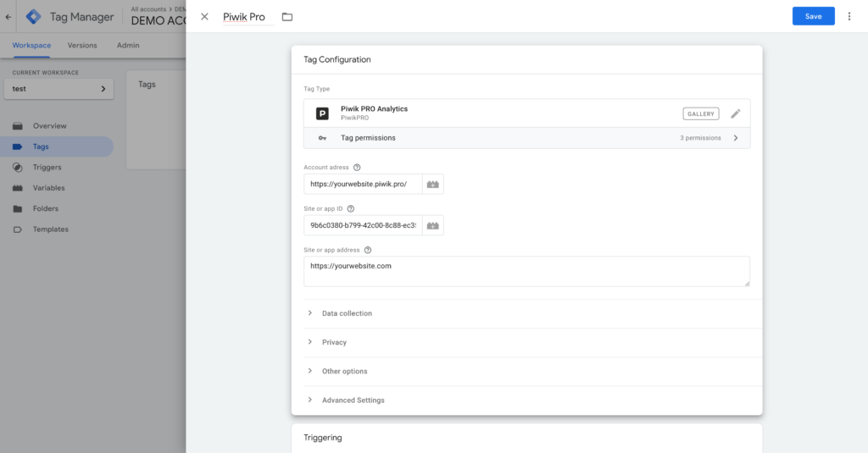
Task: Show help for Account address
Action: pyautogui.click(x=357, y=168)
